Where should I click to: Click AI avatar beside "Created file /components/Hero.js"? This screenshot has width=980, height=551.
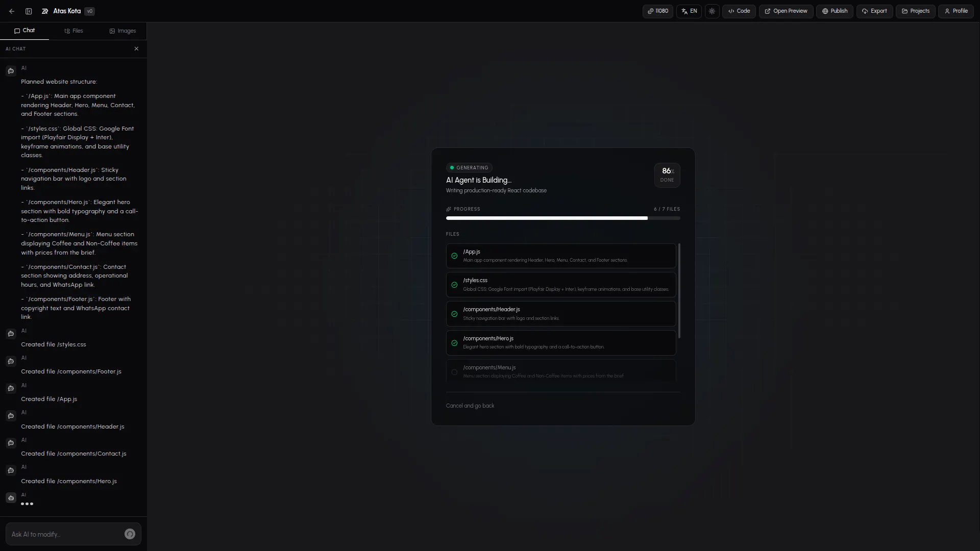pyautogui.click(x=11, y=470)
